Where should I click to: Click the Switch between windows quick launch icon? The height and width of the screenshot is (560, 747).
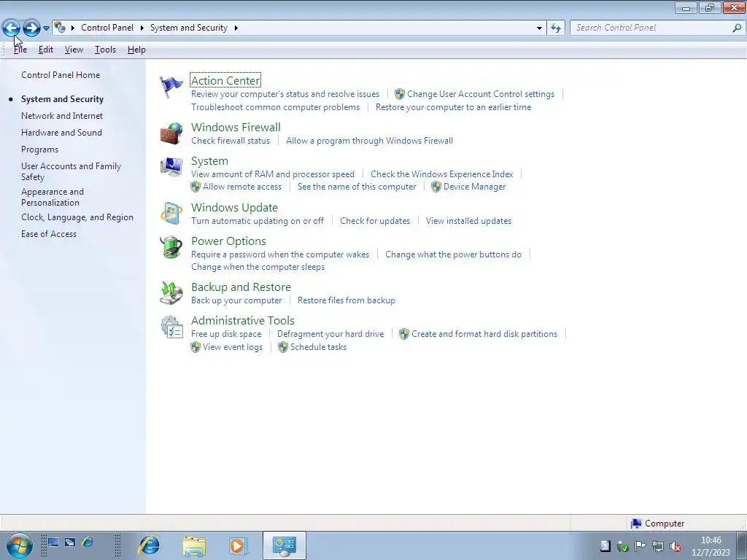coord(70,542)
